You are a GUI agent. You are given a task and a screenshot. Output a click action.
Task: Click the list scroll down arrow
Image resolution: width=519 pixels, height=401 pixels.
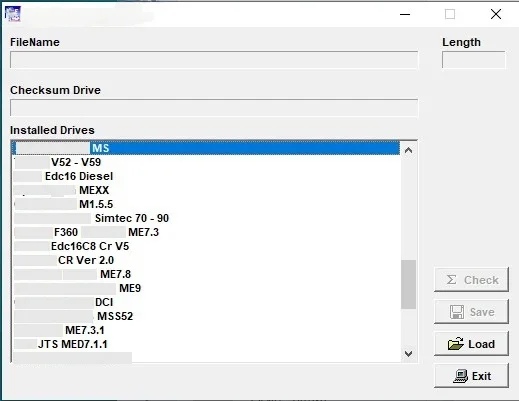click(408, 353)
